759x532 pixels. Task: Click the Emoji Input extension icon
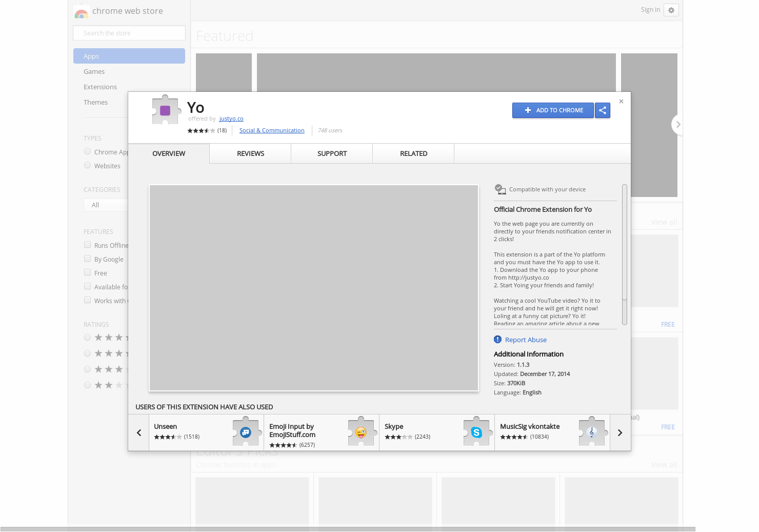pyautogui.click(x=361, y=432)
